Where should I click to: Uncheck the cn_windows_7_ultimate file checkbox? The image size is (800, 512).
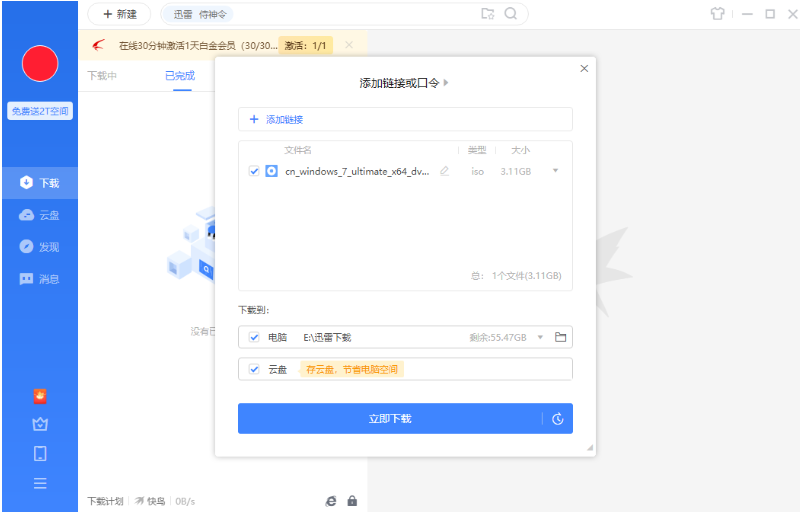click(254, 171)
